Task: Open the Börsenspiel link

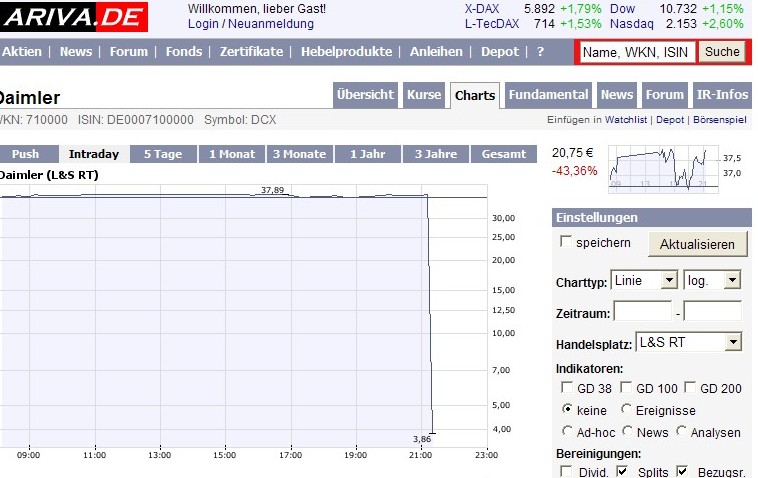Action: 719,120
